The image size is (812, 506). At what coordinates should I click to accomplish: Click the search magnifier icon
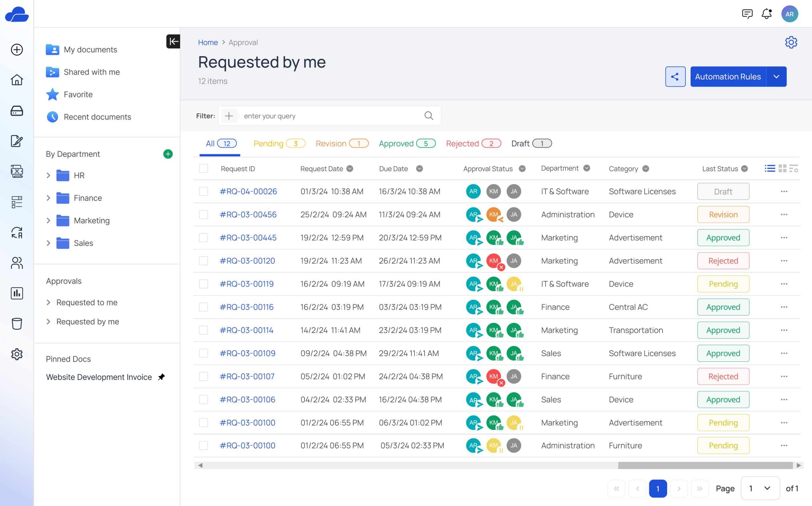click(429, 116)
